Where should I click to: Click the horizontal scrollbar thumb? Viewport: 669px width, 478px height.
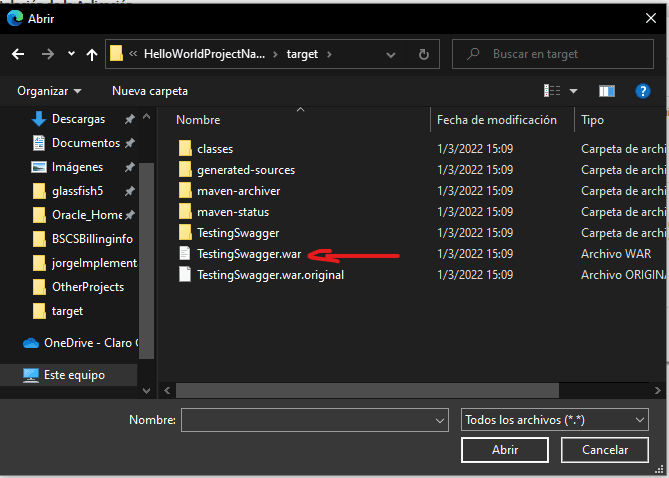[x=367, y=391]
